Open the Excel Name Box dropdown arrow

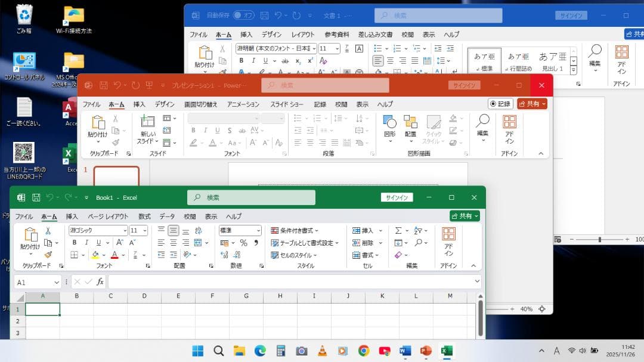tap(57, 282)
